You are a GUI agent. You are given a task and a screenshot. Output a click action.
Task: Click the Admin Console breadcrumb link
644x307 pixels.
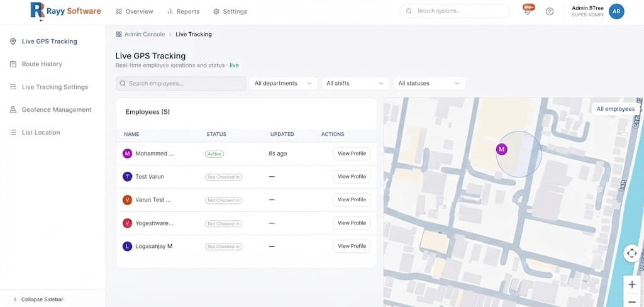pos(145,35)
